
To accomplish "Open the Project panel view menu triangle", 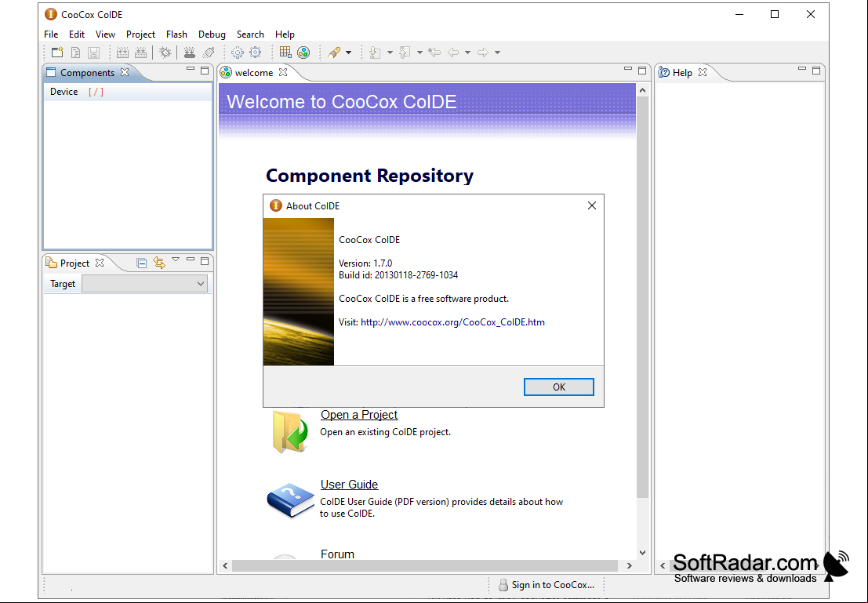I will coord(176,260).
